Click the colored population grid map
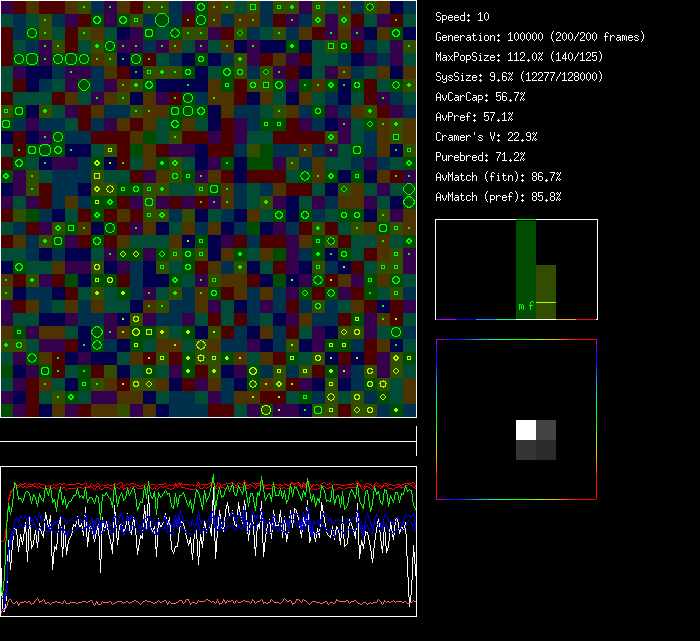Screen dimensions: 700x641 point(208,208)
